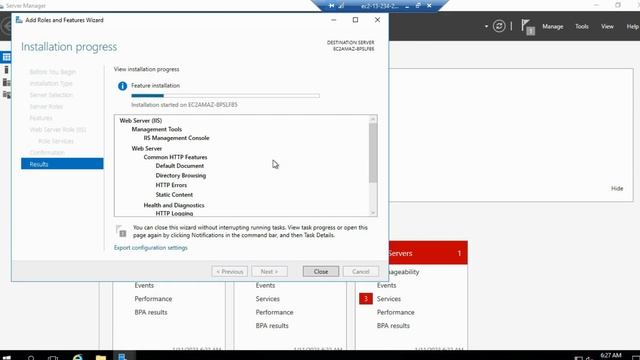This screenshot has width=640, height=360.
Task: Pin the remote desktop connection bar
Action: (x=331, y=6)
